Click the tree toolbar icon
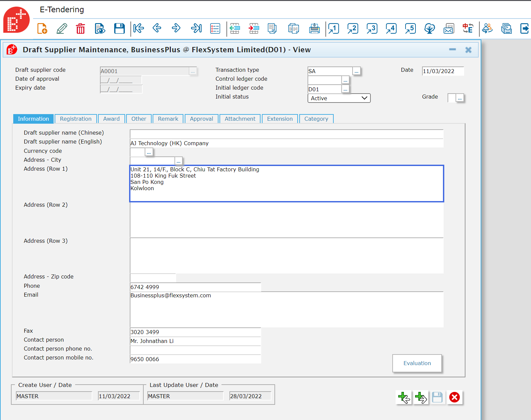Image resolution: width=531 pixels, height=420 pixels. pos(430,28)
